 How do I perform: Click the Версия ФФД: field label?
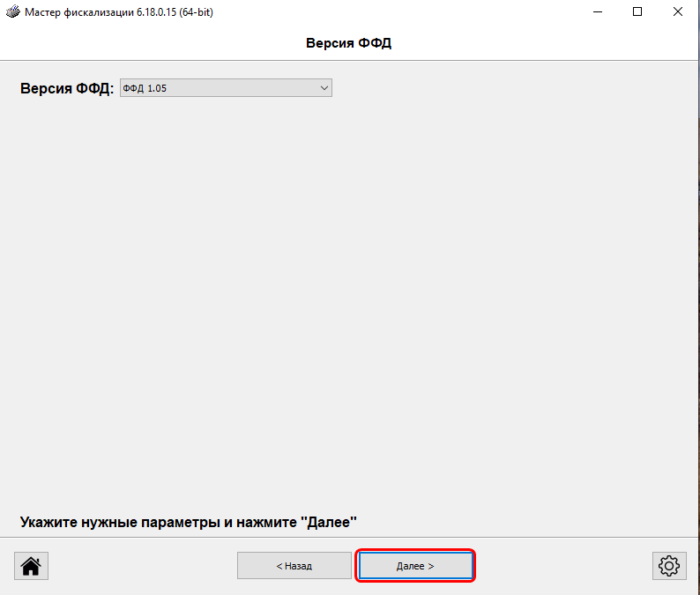(67, 88)
